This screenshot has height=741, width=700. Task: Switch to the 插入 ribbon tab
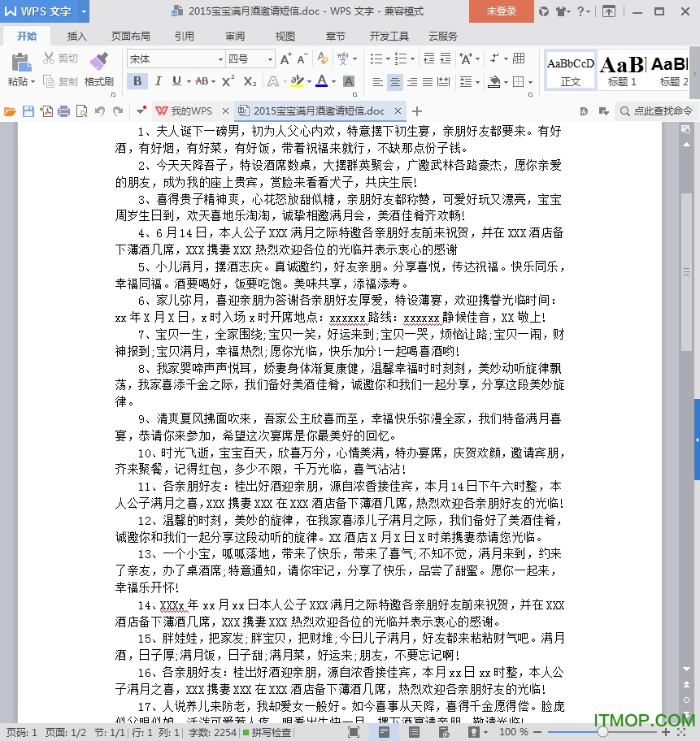click(x=76, y=37)
